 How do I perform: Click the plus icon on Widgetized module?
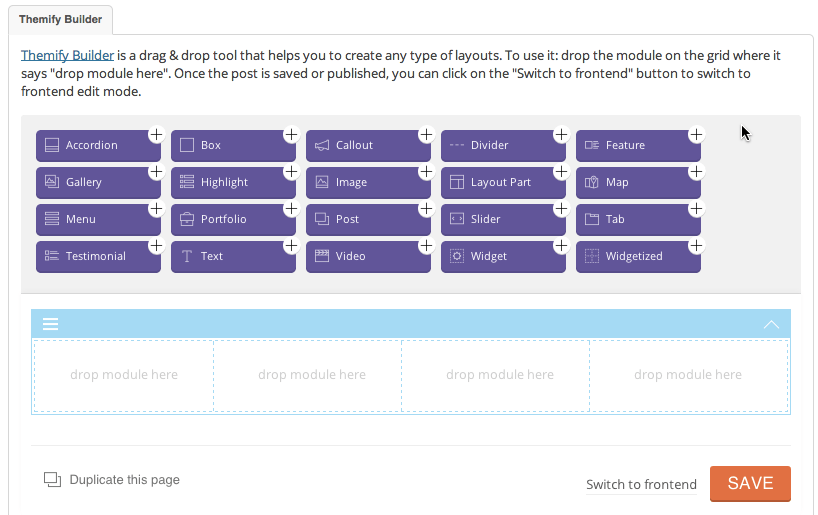696,245
